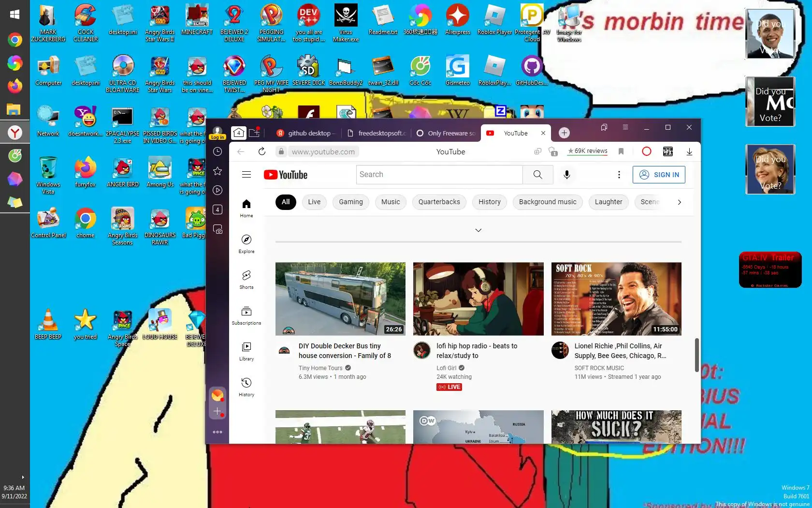This screenshot has height=508, width=812.
Task: Open the YouTube hamburger guide menu
Action: tap(246, 175)
